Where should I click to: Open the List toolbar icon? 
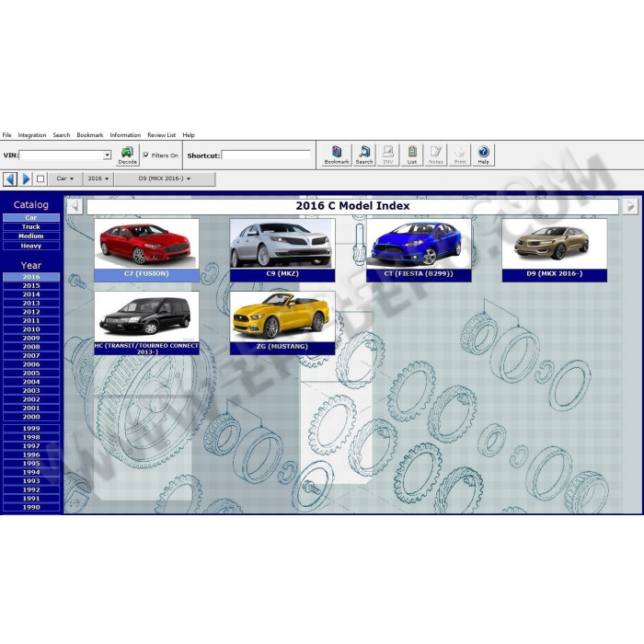click(412, 155)
